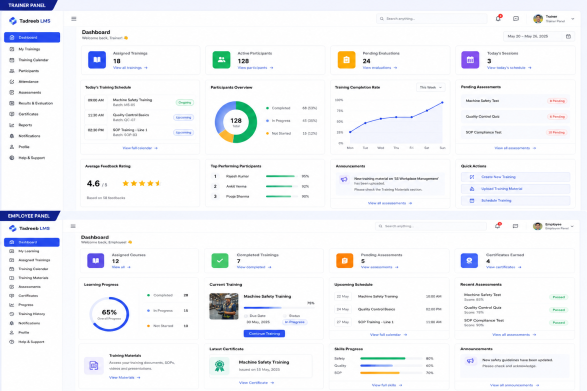
Task: Click the Training Materials document icon
Action: pyautogui.click(x=94, y=366)
